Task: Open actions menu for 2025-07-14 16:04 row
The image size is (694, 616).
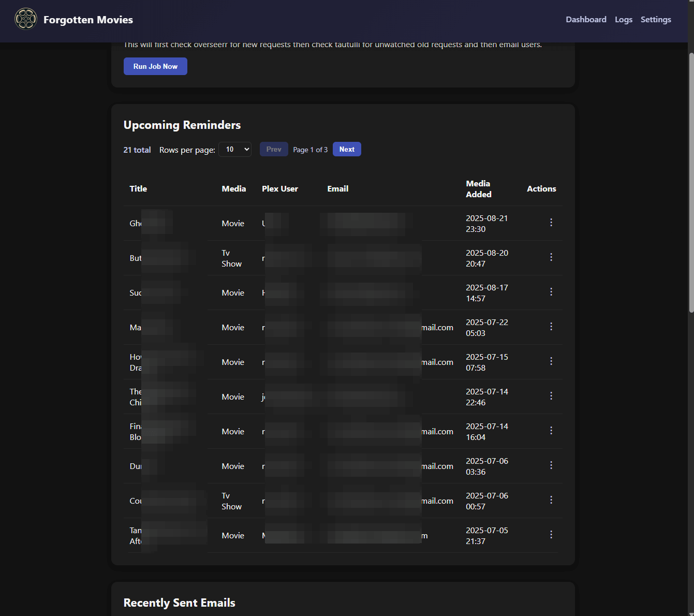Action: [551, 431]
